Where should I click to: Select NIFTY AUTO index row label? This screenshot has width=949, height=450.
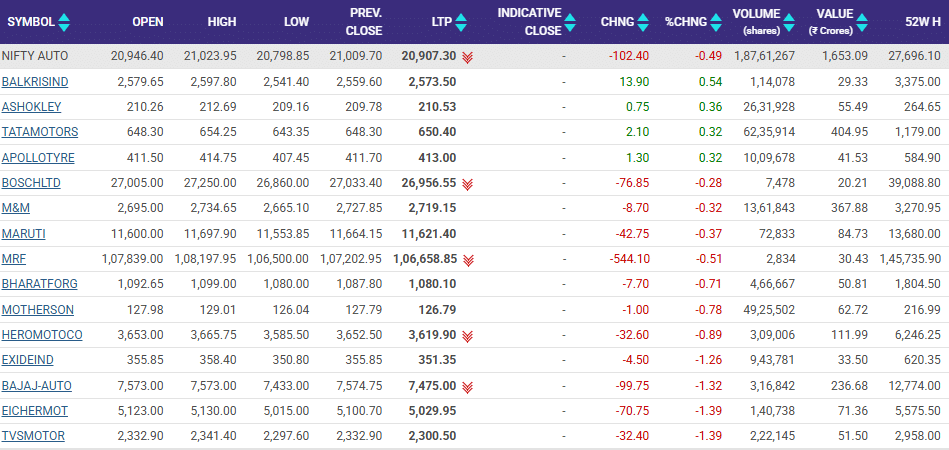pos(35,56)
